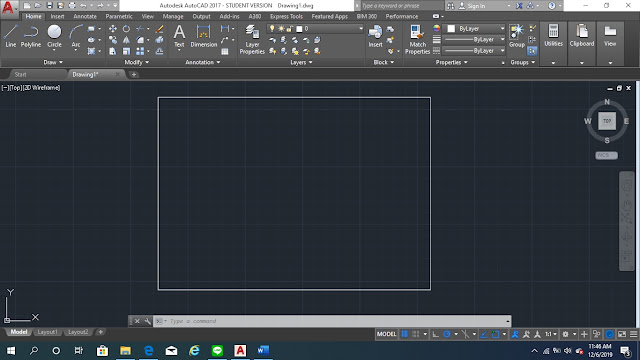This screenshot has width=640, height=360.
Task: Open the Parametric ribbon tab
Action: 119,16
